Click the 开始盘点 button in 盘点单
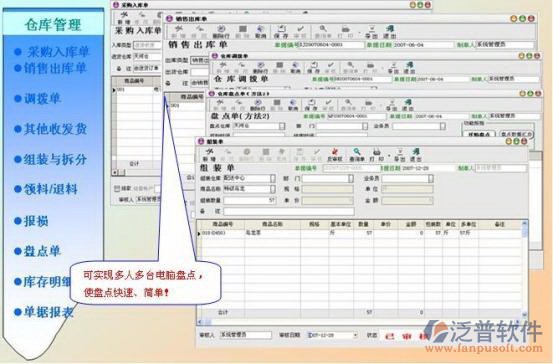This screenshot has height=364, width=553. tap(479, 134)
